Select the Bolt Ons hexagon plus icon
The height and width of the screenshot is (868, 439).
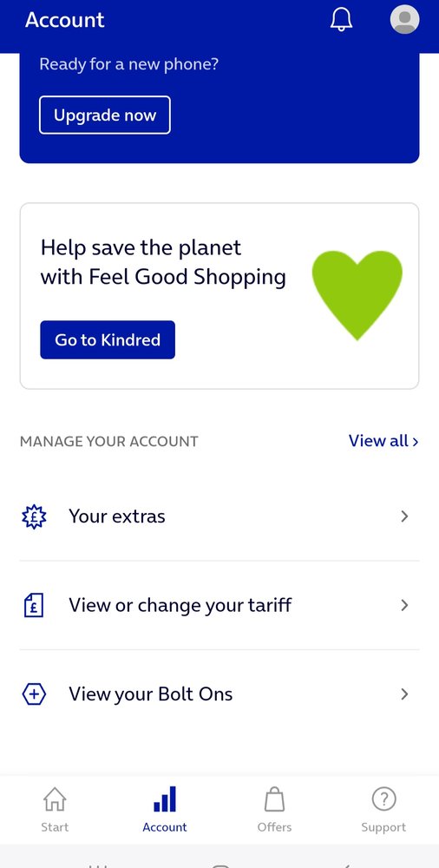tap(34, 694)
